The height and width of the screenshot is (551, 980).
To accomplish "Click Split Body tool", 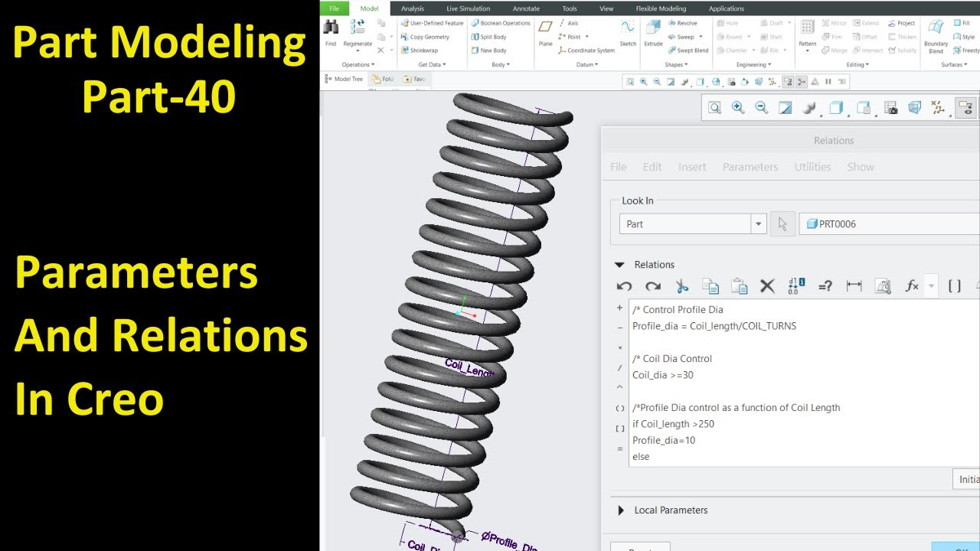I will (488, 37).
